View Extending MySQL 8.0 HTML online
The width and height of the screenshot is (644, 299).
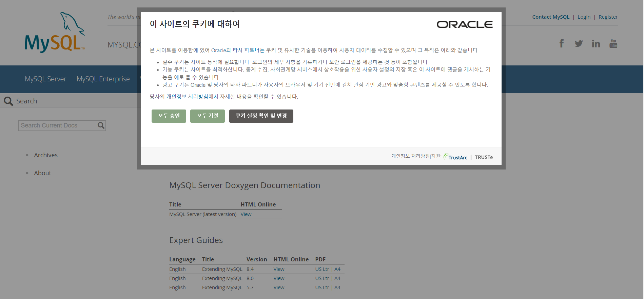pyautogui.click(x=279, y=278)
